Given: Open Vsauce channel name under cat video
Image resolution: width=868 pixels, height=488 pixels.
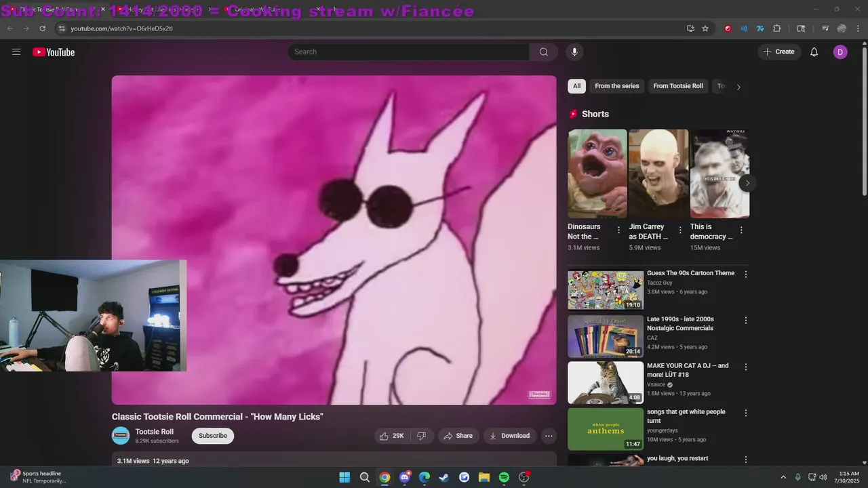Looking at the screenshot, I should (656, 384).
